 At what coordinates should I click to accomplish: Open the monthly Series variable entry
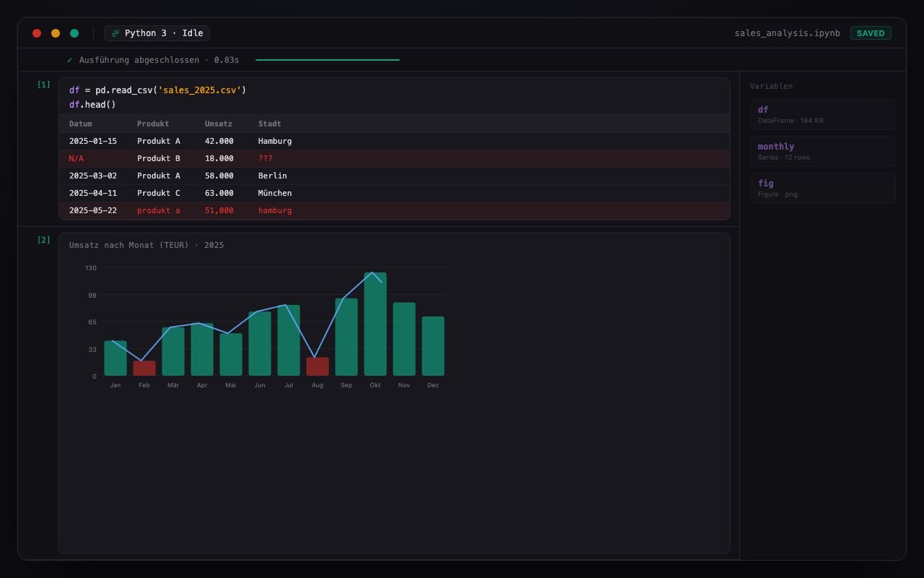click(x=823, y=151)
